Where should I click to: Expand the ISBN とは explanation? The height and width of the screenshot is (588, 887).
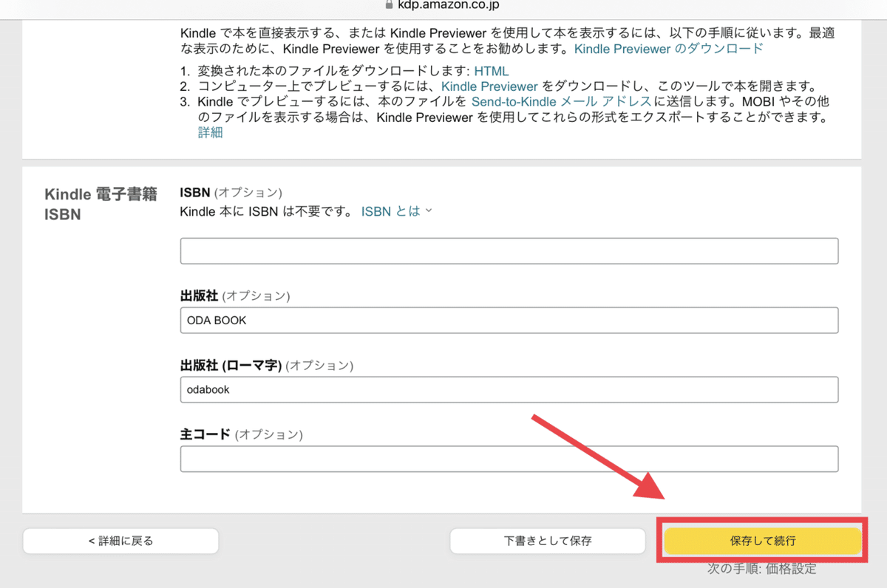tap(396, 211)
